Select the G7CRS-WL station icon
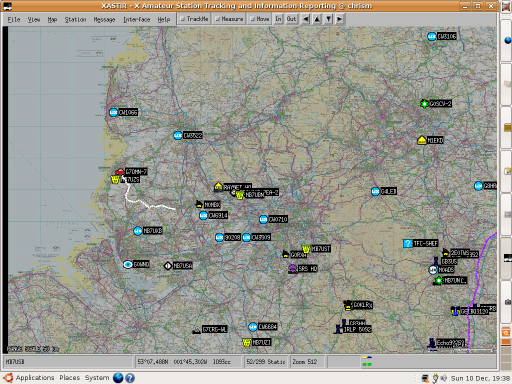The image size is (512, 384). coord(197,330)
